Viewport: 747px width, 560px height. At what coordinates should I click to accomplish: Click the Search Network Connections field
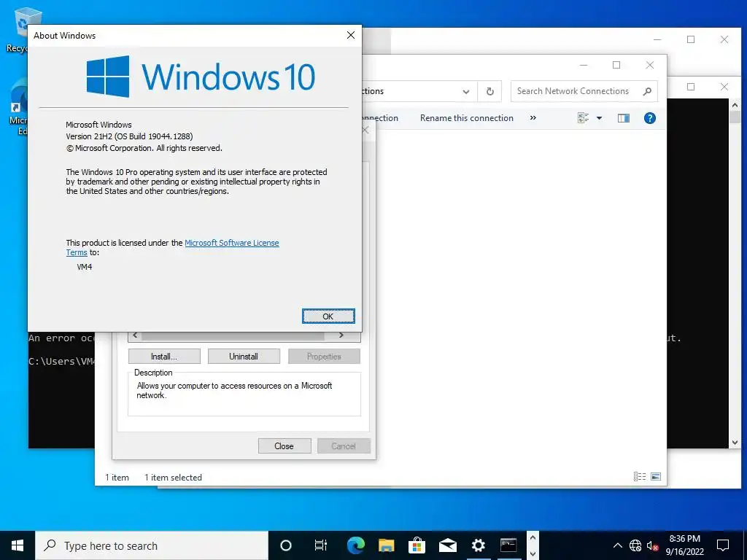[584, 91]
